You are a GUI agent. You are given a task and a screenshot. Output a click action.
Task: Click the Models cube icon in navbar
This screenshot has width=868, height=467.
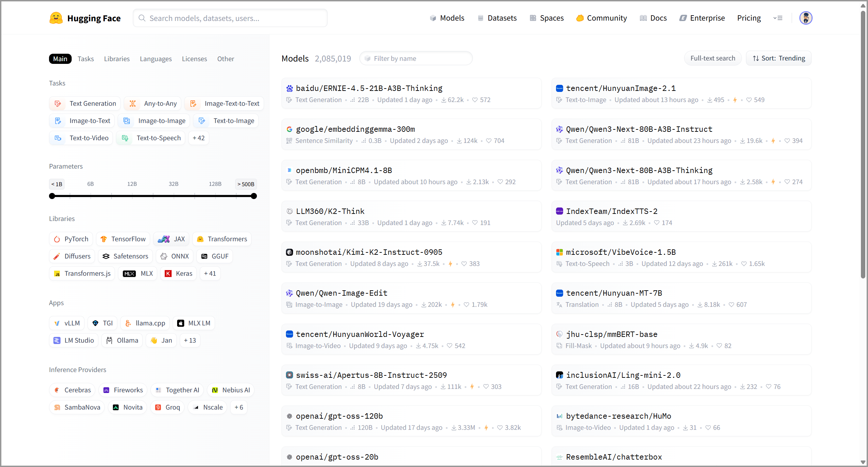pos(433,18)
